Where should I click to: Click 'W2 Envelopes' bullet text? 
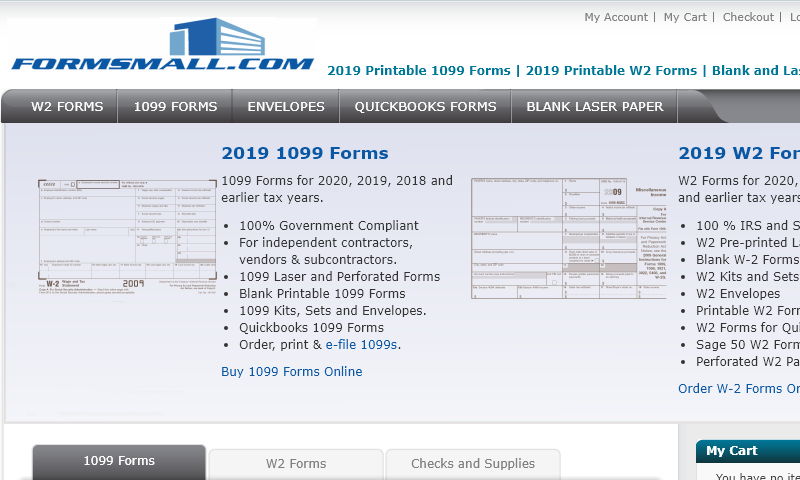(738, 293)
